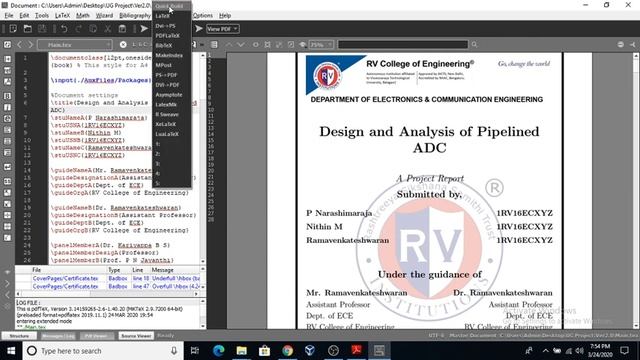Open first CoverPages/Certificate.tex error, line 18
This screenshot has height=360, width=640.
pyautogui.click(x=108, y=278)
